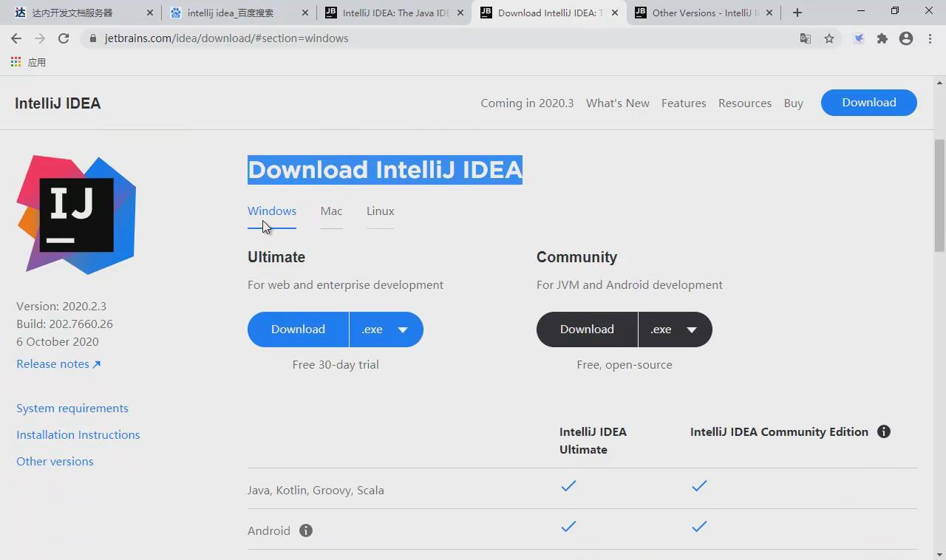Select the Linux platform tab
This screenshot has width=946, height=560.
[x=380, y=211]
